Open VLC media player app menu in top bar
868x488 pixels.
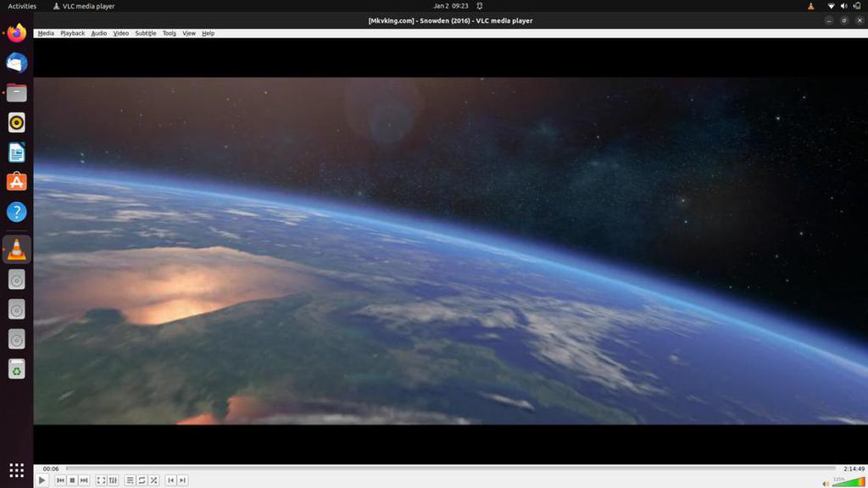click(x=84, y=6)
